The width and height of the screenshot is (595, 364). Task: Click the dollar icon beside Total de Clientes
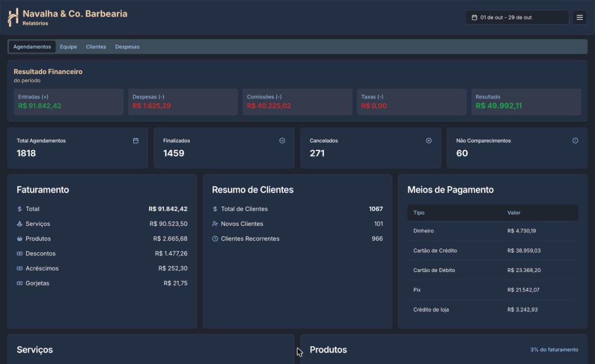pyautogui.click(x=215, y=209)
